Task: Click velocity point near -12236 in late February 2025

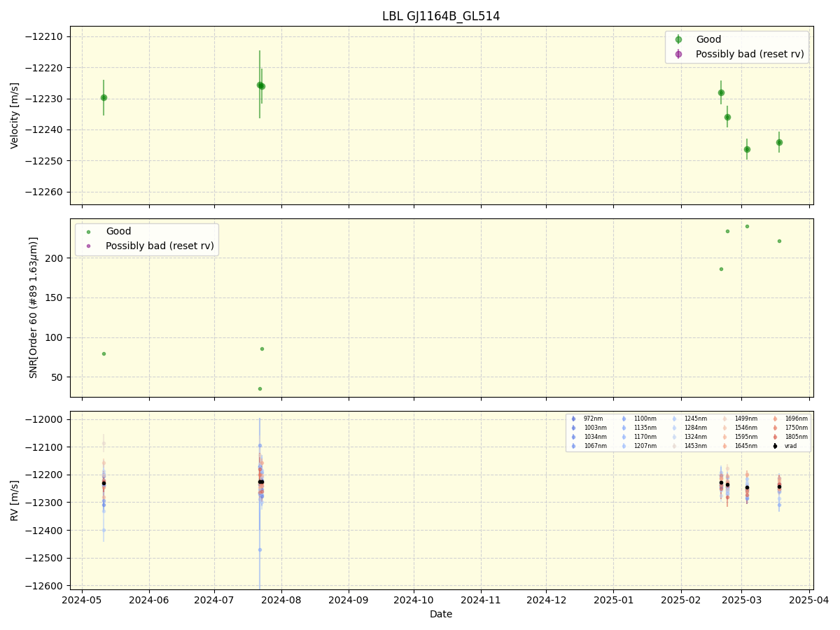Action: point(727,117)
